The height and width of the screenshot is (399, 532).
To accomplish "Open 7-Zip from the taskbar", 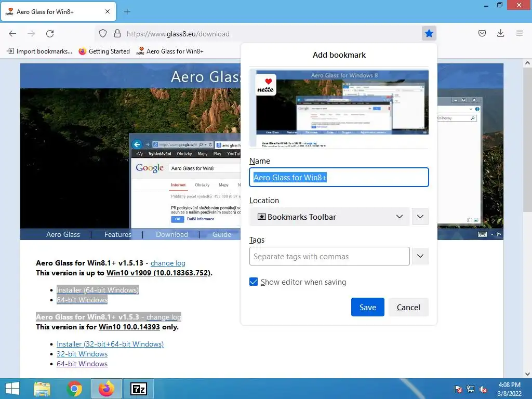I will [x=138, y=389].
